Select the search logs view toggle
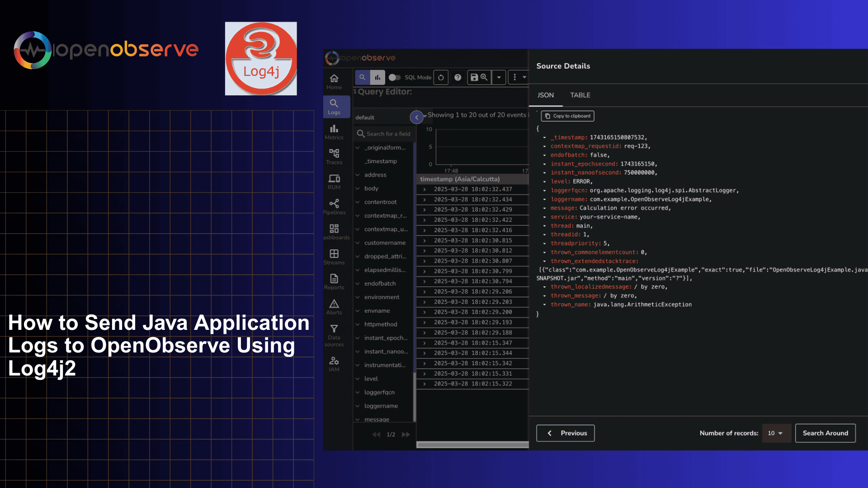Image resolution: width=868 pixels, height=488 pixels. coord(362,77)
